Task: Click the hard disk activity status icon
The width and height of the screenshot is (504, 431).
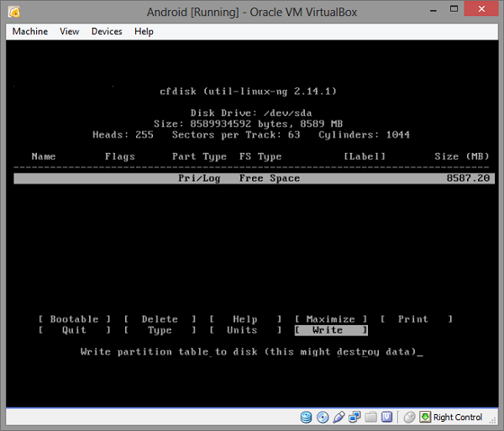Action: click(x=306, y=418)
